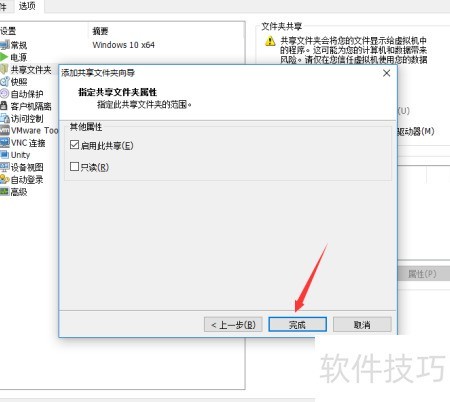Click the VMware Tools settings icon
450x402 pixels.
click(x=5, y=130)
